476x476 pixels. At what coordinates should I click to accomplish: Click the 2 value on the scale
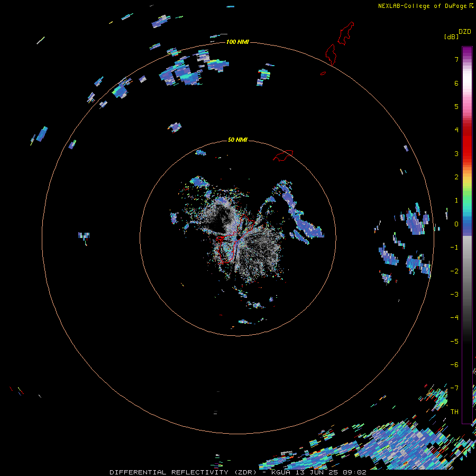[456, 177]
